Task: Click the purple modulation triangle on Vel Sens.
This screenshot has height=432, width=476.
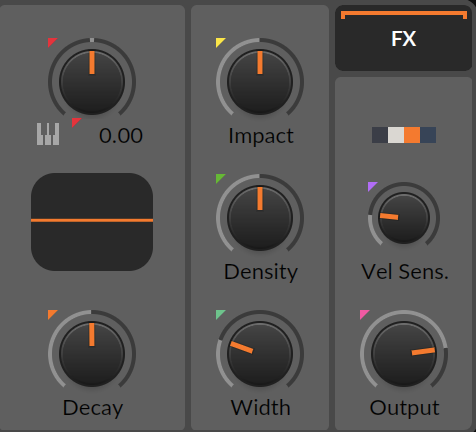Action: (x=372, y=186)
